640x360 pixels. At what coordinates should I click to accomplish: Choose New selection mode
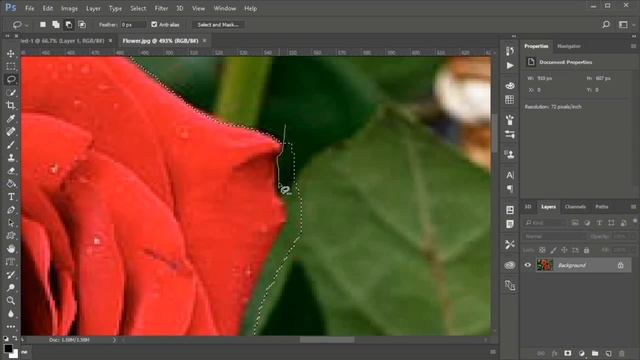click(42, 24)
